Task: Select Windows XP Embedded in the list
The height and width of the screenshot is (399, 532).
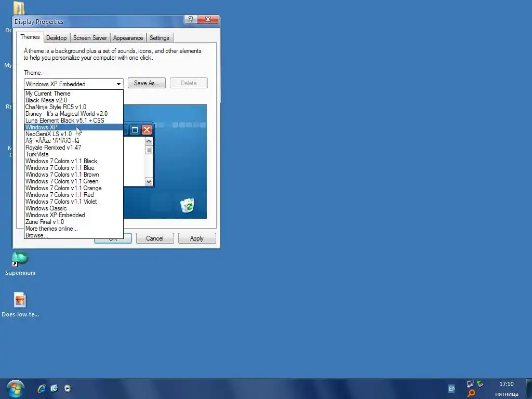Action: tap(74, 215)
